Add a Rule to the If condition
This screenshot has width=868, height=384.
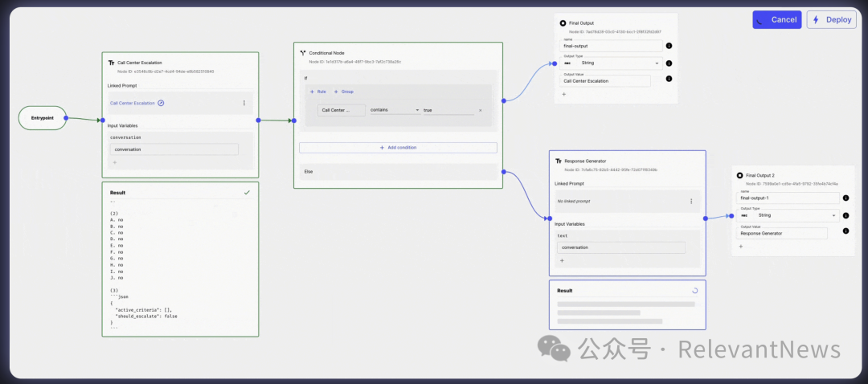[318, 92]
